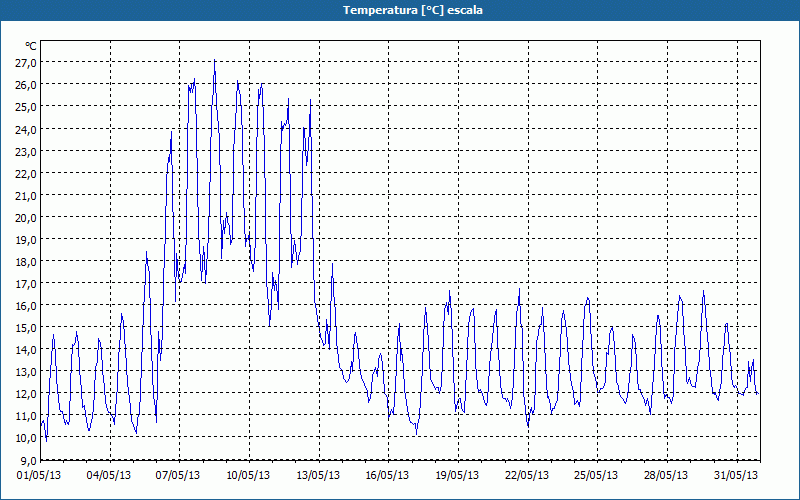The width and height of the screenshot is (800, 500).
Task: Click the 31/05/13 date label
Action: coord(736,475)
